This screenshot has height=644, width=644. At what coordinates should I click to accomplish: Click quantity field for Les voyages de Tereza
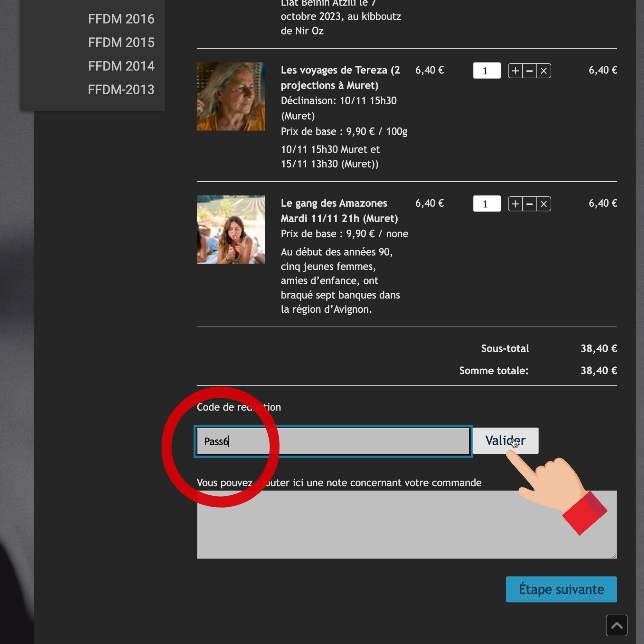pyautogui.click(x=486, y=71)
